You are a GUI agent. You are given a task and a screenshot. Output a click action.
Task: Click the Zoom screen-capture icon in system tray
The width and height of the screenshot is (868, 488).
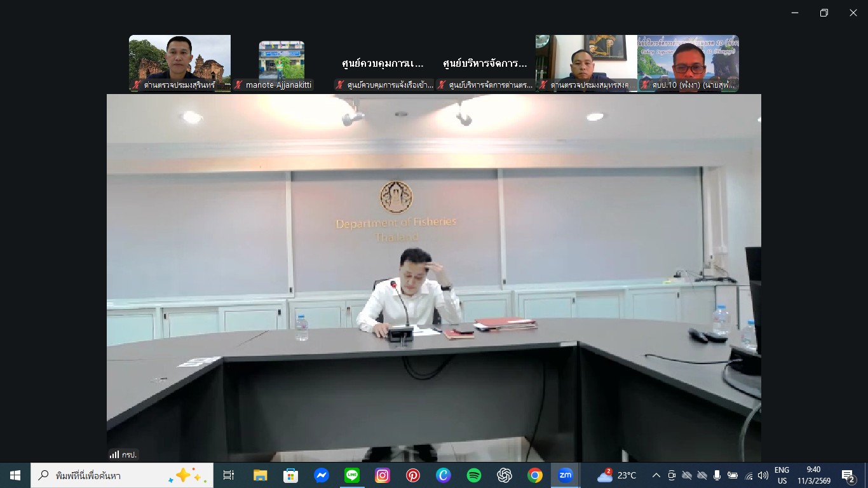670,475
